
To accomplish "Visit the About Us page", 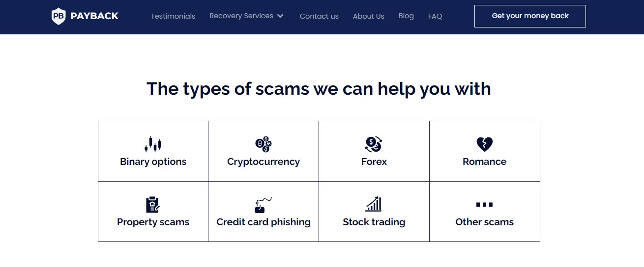I will [x=369, y=16].
